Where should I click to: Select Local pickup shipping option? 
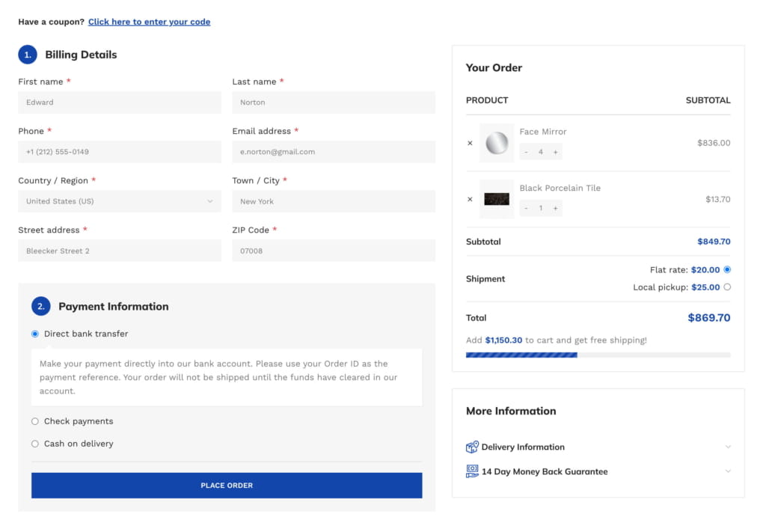coord(727,287)
